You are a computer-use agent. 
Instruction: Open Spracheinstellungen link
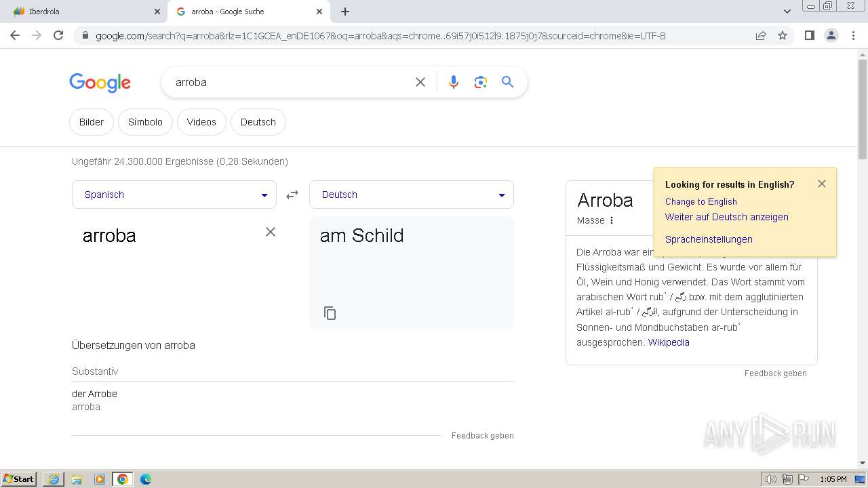(x=709, y=239)
